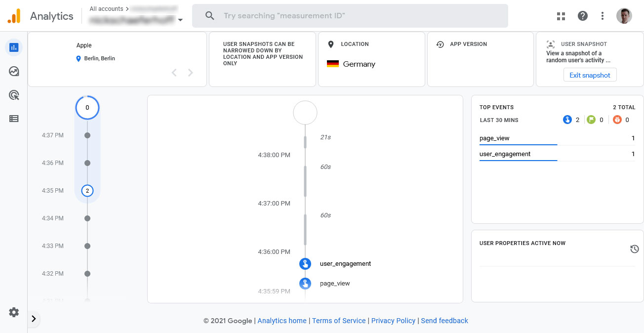Select the 4:32 PM timeline dot

tap(87, 273)
